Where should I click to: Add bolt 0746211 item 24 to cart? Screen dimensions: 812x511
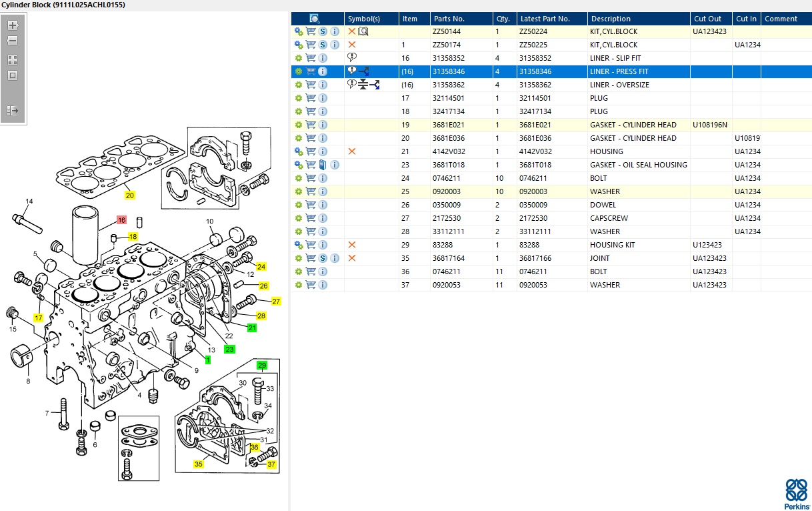[x=311, y=178]
